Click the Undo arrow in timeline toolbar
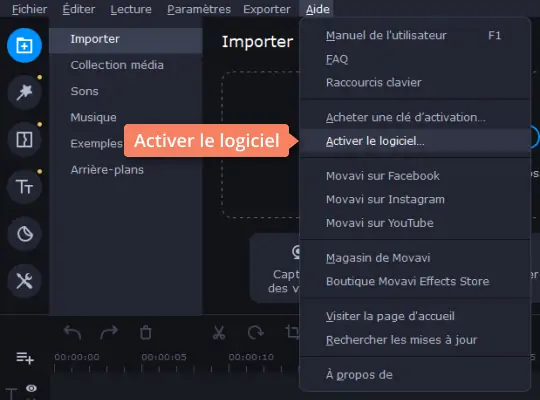Viewport: 540px width, 400px height. tap(73, 333)
